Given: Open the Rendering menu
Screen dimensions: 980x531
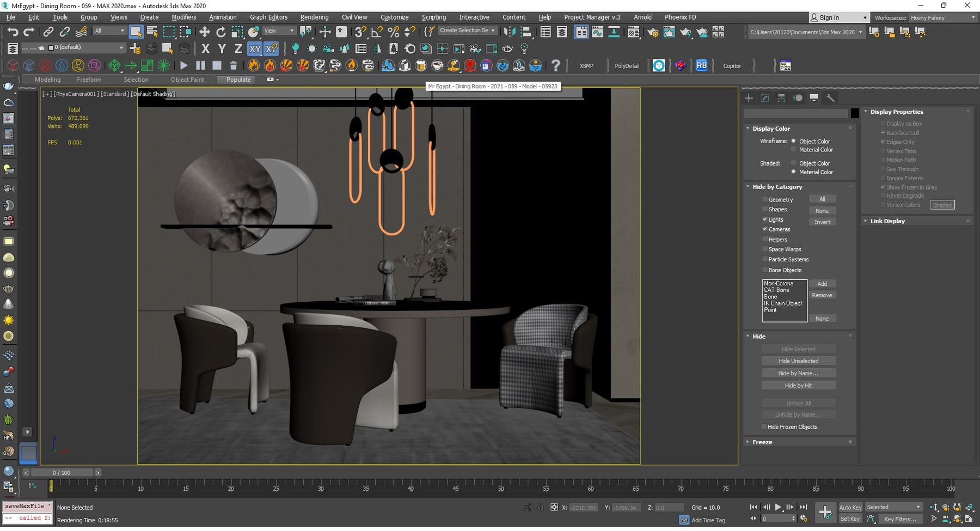Looking at the screenshot, I should pos(314,17).
